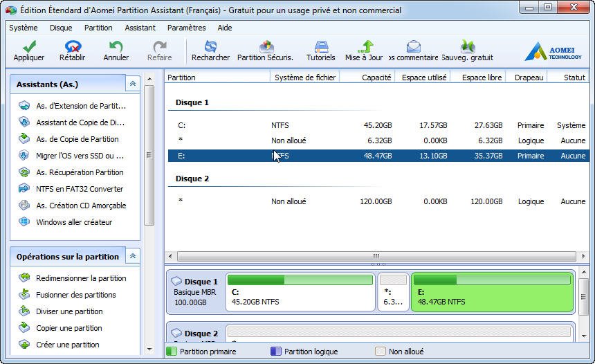Sort by Partition column header
Viewport: 595px width, 364px height.
pos(217,78)
